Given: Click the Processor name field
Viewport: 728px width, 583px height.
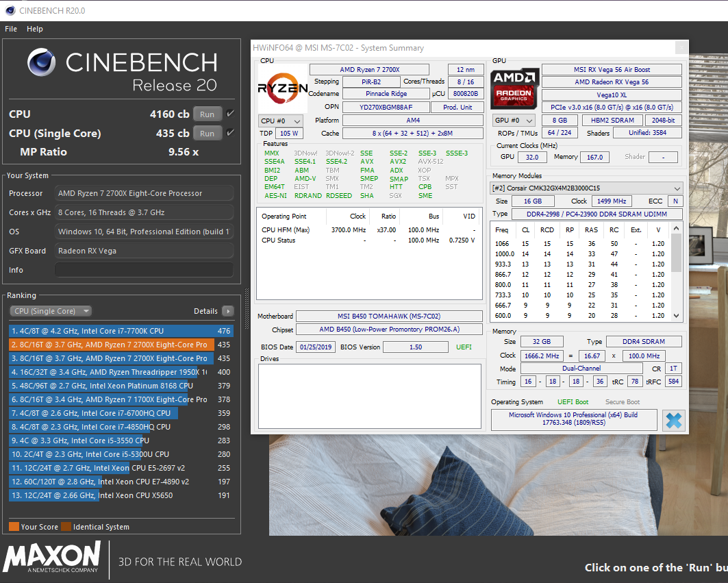Looking at the screenshot, I should click(x=144, y=193).
